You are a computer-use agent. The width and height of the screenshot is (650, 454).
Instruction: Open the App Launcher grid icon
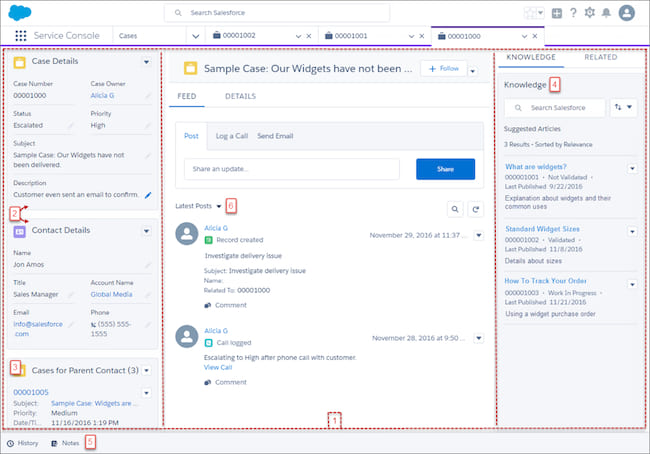click(x=20, y=35)
